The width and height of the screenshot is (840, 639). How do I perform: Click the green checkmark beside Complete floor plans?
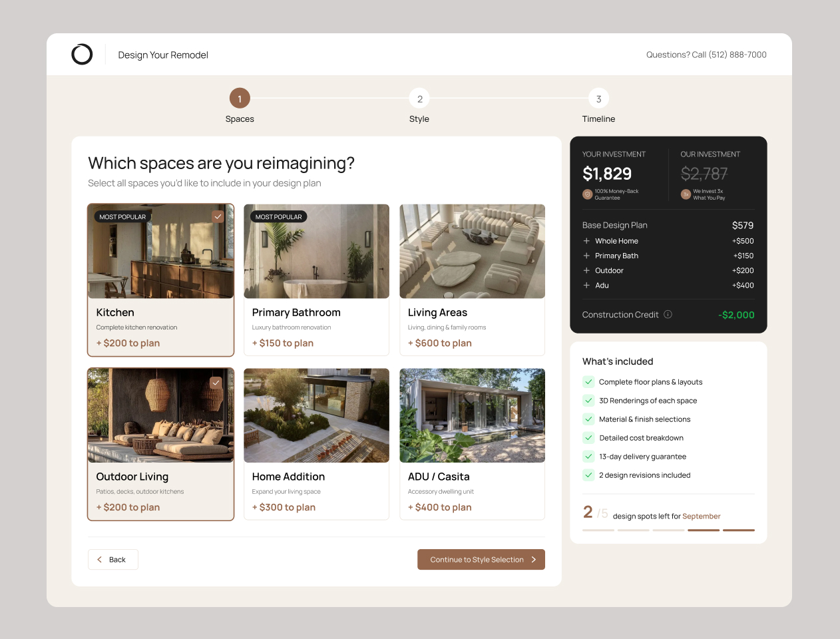(x=588, y=381)
